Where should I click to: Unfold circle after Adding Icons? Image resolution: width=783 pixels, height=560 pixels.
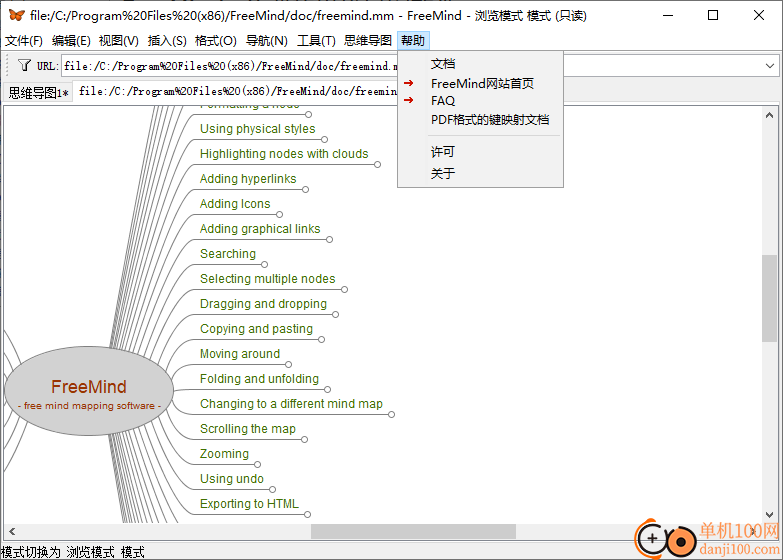click(280, 215)
